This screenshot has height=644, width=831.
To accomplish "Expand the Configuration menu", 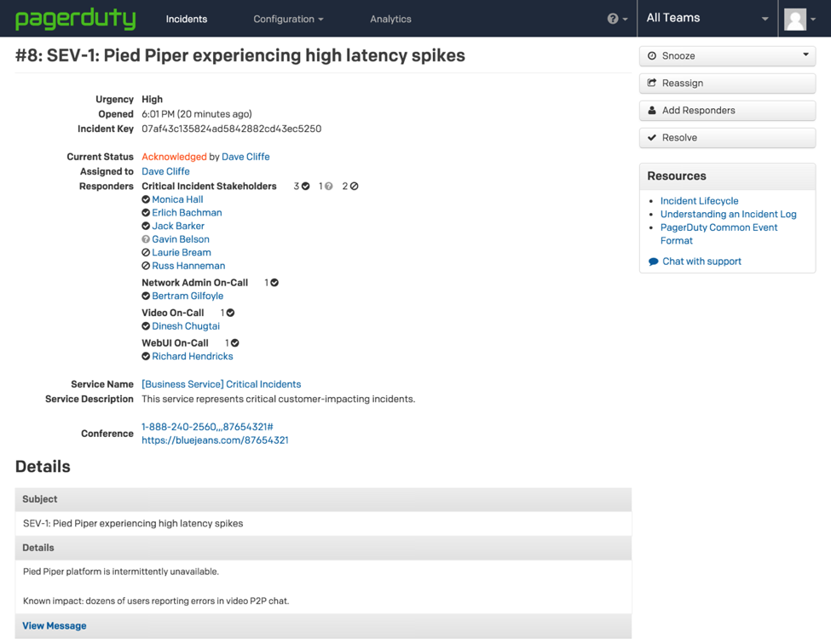I will coord(288,19).
